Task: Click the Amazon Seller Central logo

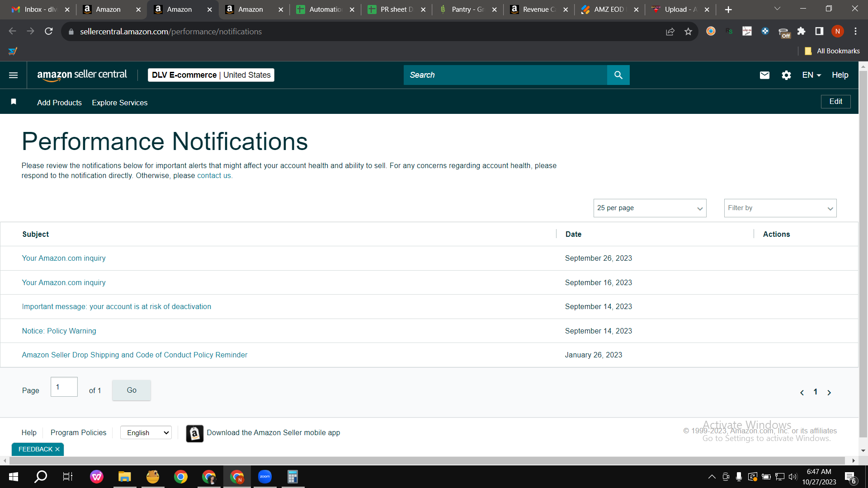Action: (82, 75)
